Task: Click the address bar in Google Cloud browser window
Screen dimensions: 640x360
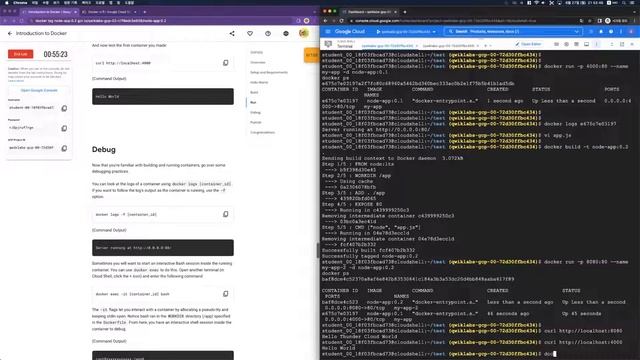Action: (x=463, y=21)
